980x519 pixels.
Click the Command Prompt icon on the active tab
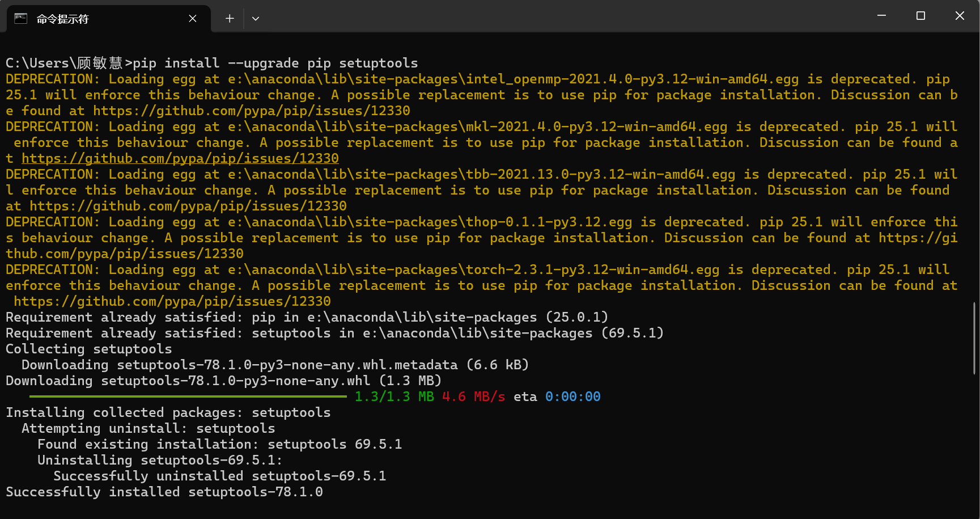click(20, 18)
